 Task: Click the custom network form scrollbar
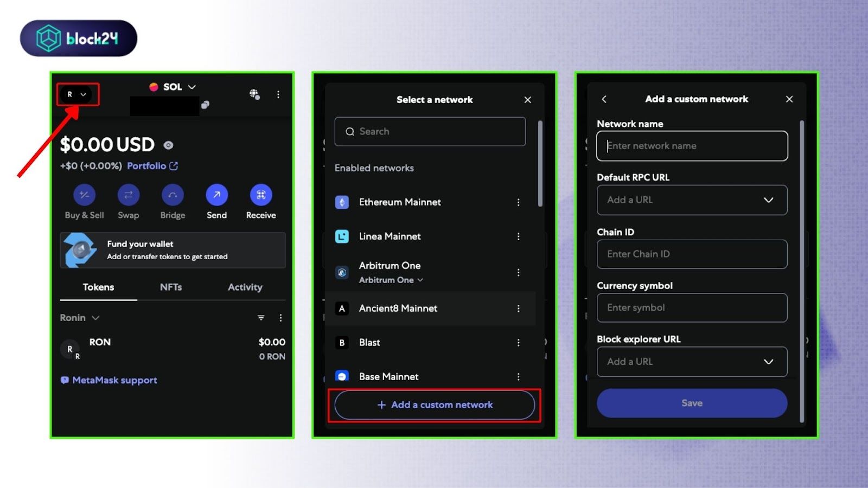click(x=802, y=271)
